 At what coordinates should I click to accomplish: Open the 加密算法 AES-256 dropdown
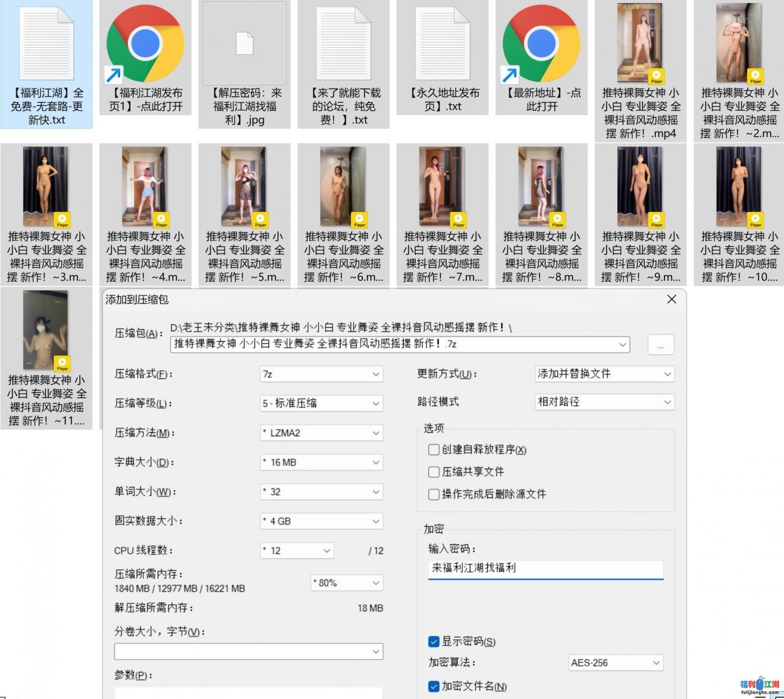615,663
